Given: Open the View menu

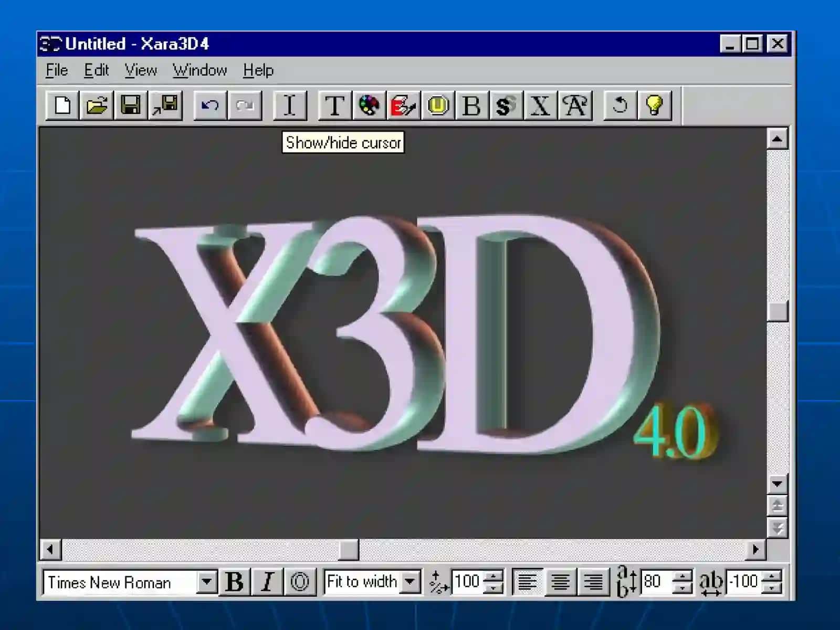Looking at the screenshot, I should click(x=141, y=70).
